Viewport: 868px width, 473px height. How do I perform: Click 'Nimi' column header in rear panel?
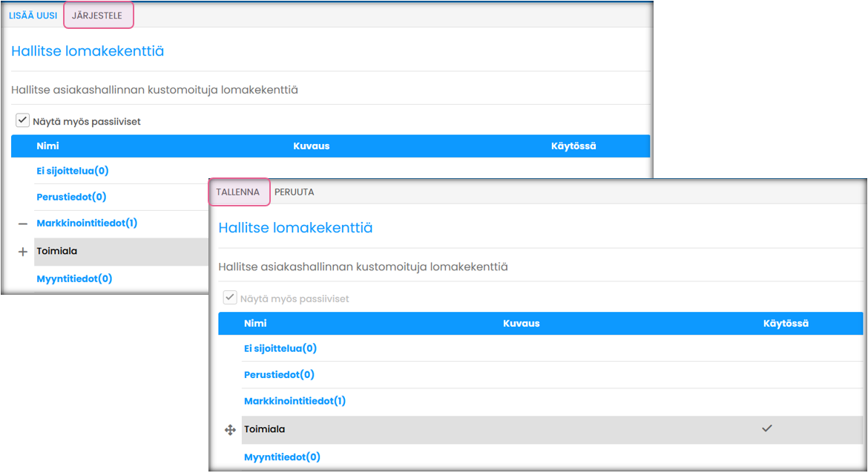click(47, 146)
